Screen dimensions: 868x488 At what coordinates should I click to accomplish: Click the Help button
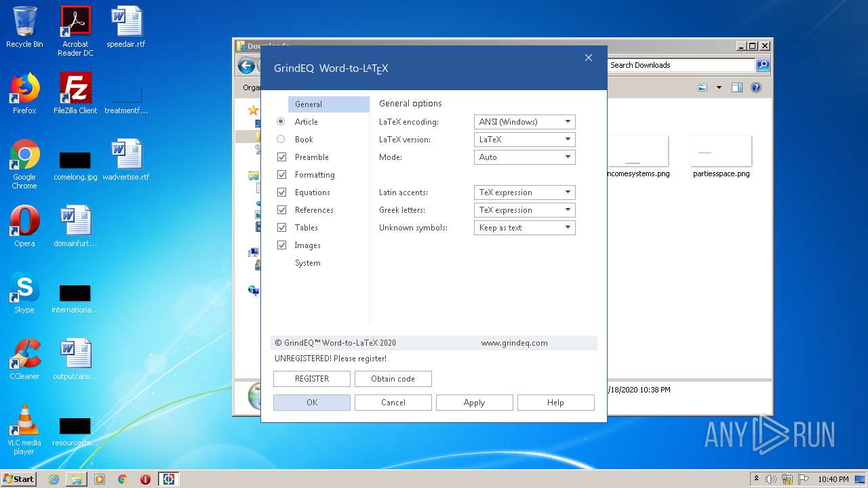(x=555, y=403)
